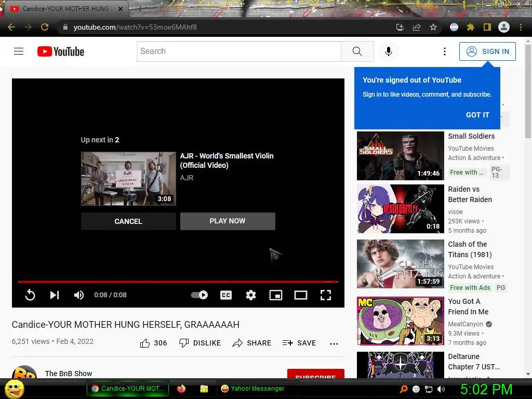Click the MeatCanyon channel name

pyautogui.click(x=465, y=324)
